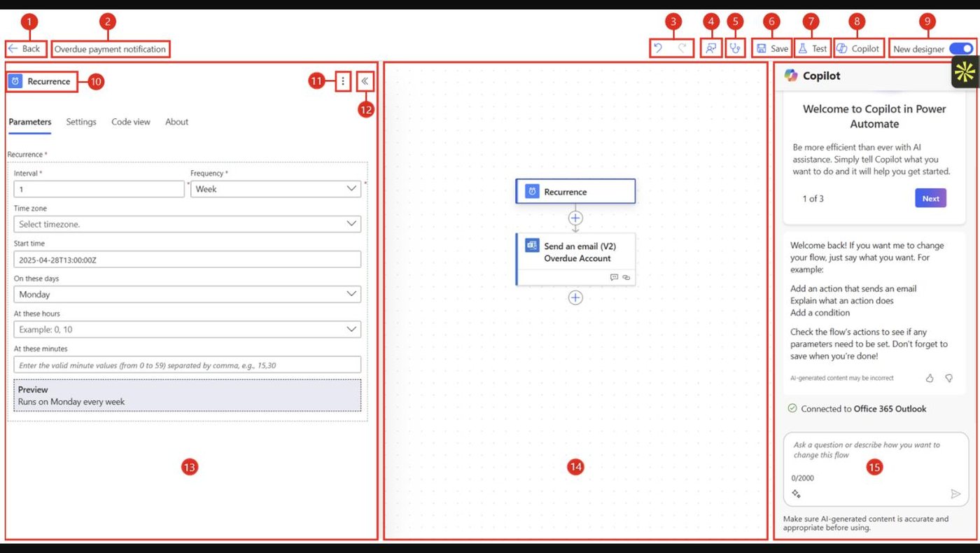980x553 pixels.
Task: Select the Recurrence trigger card on canvas
Action: [x=575, y=191]
